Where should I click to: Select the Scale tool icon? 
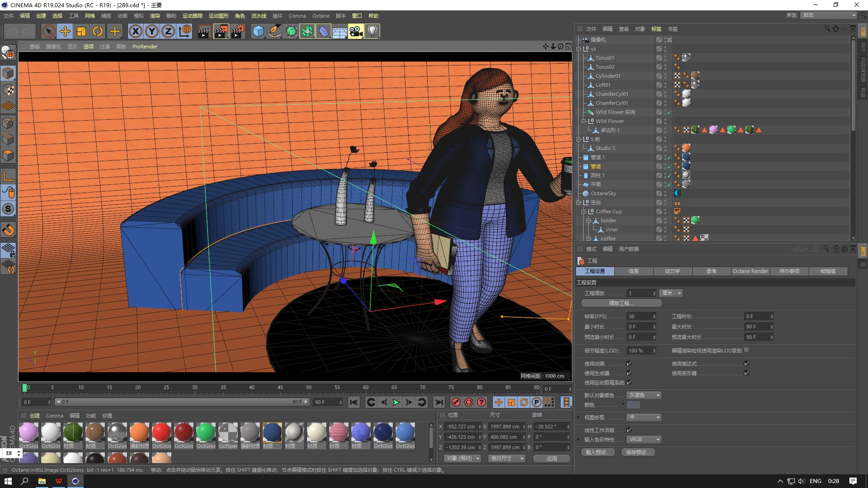[81, 31]
